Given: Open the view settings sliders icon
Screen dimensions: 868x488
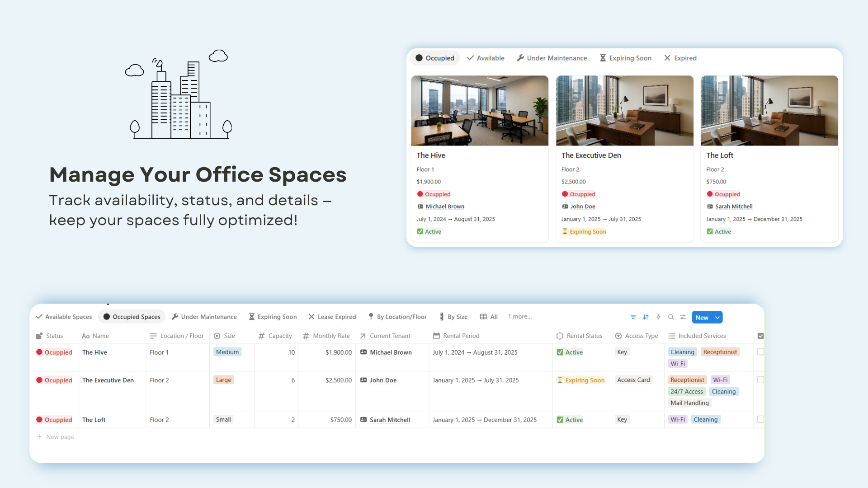Looking at the screenshot, I should 683,317.
